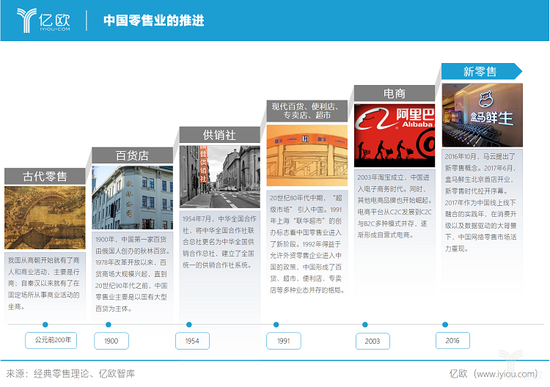The image size is (550, 387).
Task: Click the timeline dot above 1954
Action: 189,325
